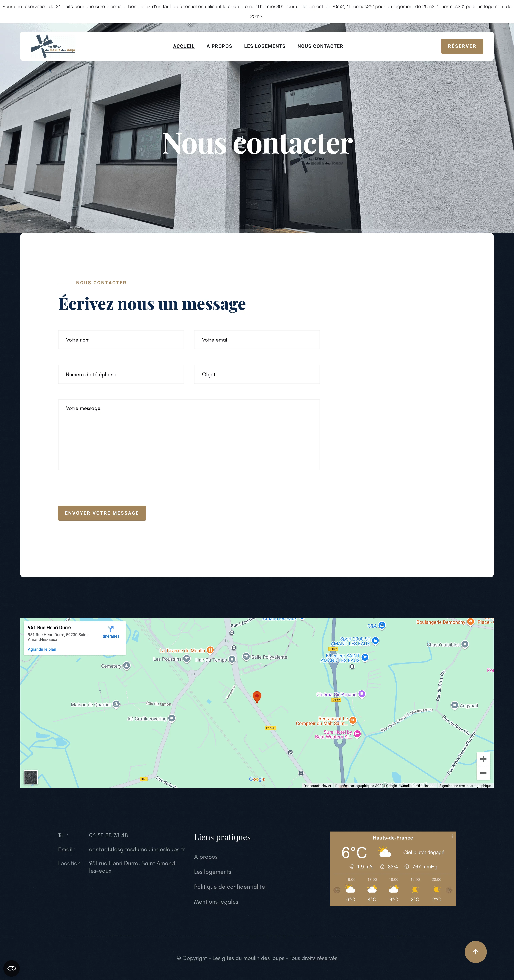
Task: Click the Moulin des Loups windmill logo
Action: [x=53, y=46]
